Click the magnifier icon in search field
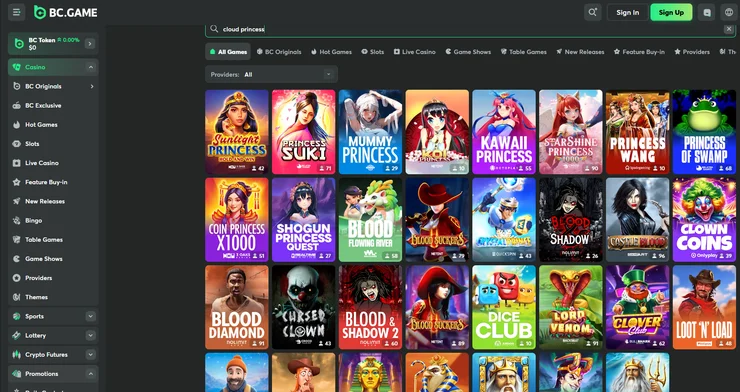This screenshot has width=740, height=392. (x=214, y=29)
